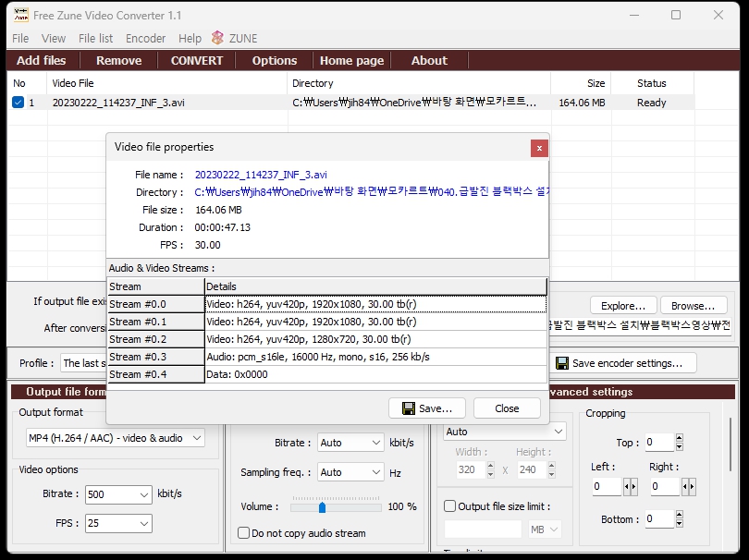
Task: Click the Stream column header
Action: click(155, 286)
